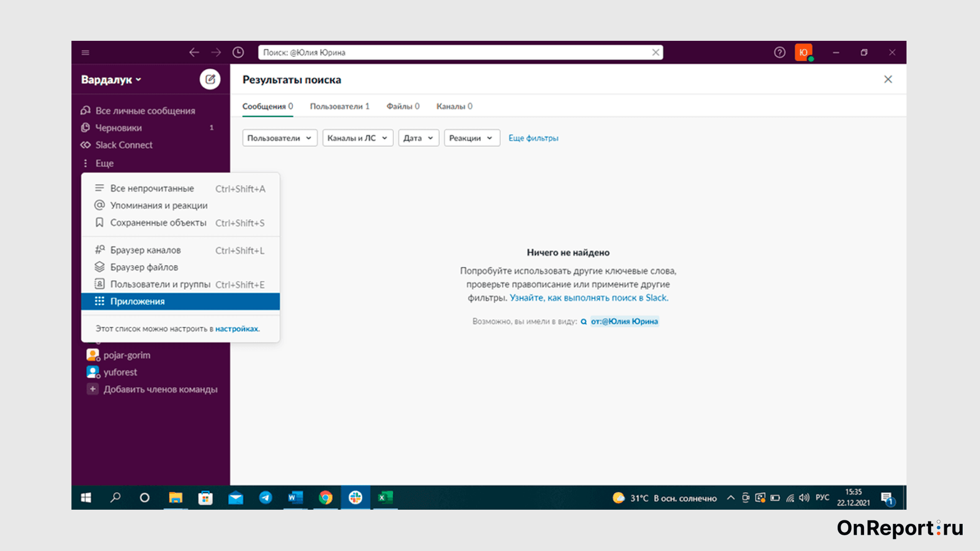The width and height of the screenshot is (980, 551).
Task: Compose a new message with pencil icon
Action: coord(210,79)
